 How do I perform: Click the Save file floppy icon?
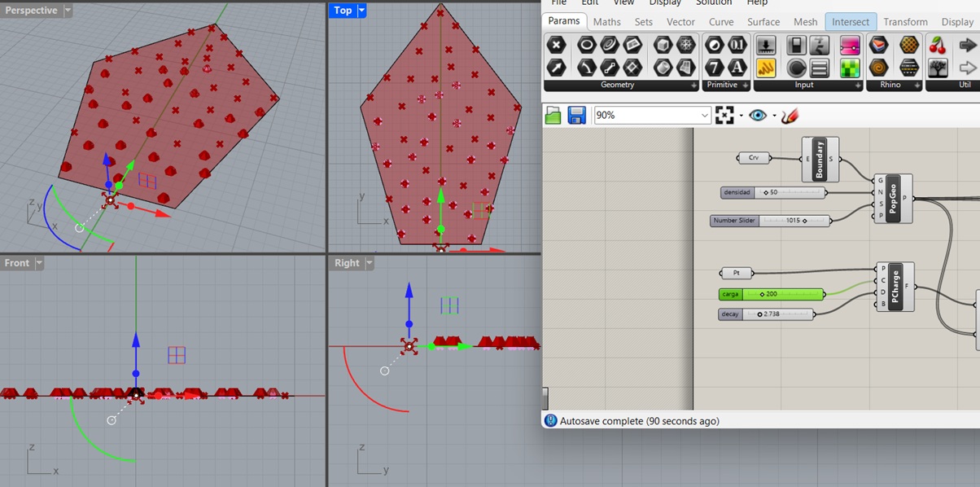[x=576, y=115]
